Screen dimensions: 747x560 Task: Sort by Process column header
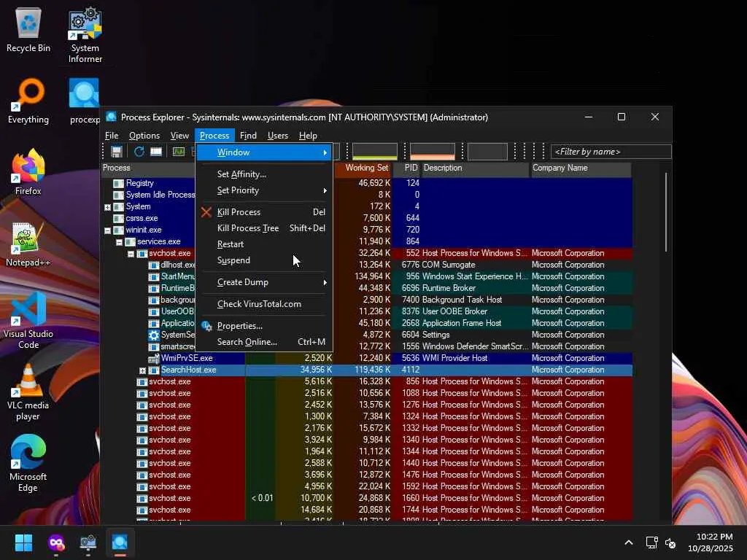pyautogui.click(x=148, y=168)
